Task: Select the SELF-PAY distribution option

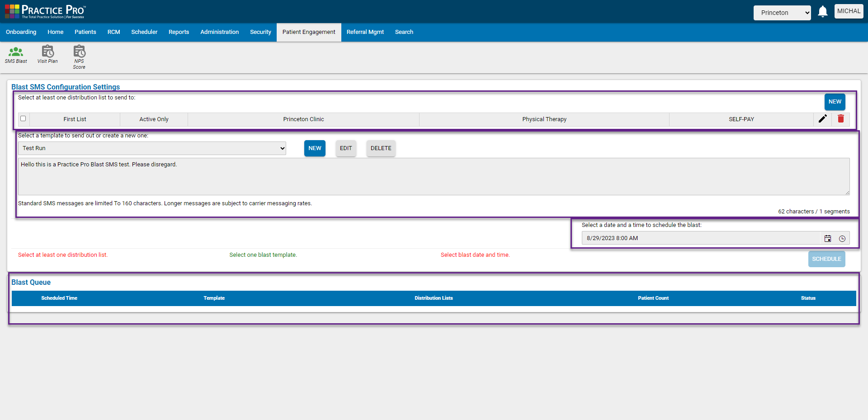Action: point(741,119)
